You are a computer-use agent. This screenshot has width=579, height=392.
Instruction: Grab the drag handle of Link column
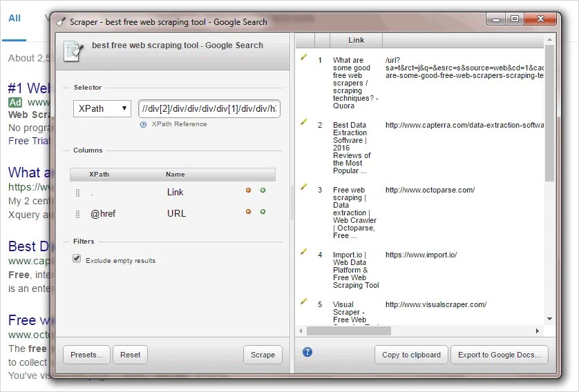pyautogui.click(x=77, y=193)
